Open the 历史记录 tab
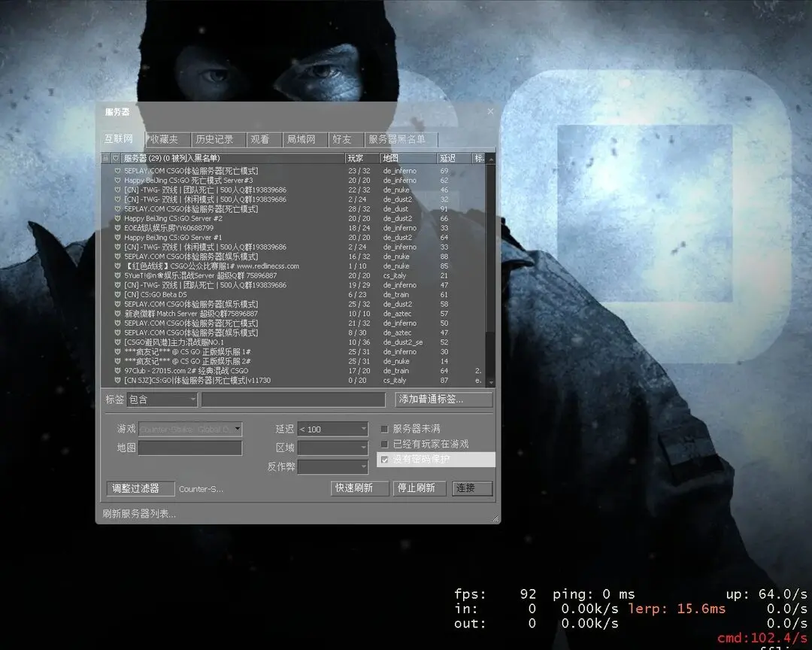The width and height of the screenshot is (812, 650). coord(214,139)
